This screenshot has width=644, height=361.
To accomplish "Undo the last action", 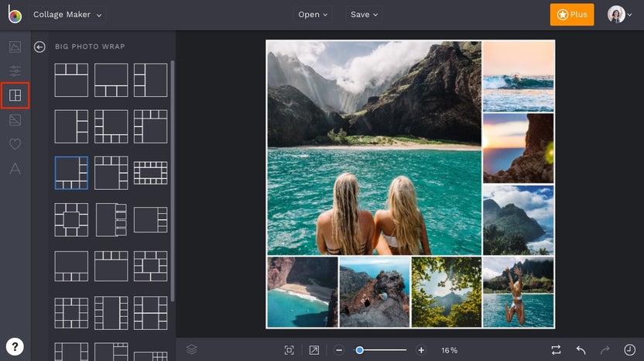I will coord(581,350).
